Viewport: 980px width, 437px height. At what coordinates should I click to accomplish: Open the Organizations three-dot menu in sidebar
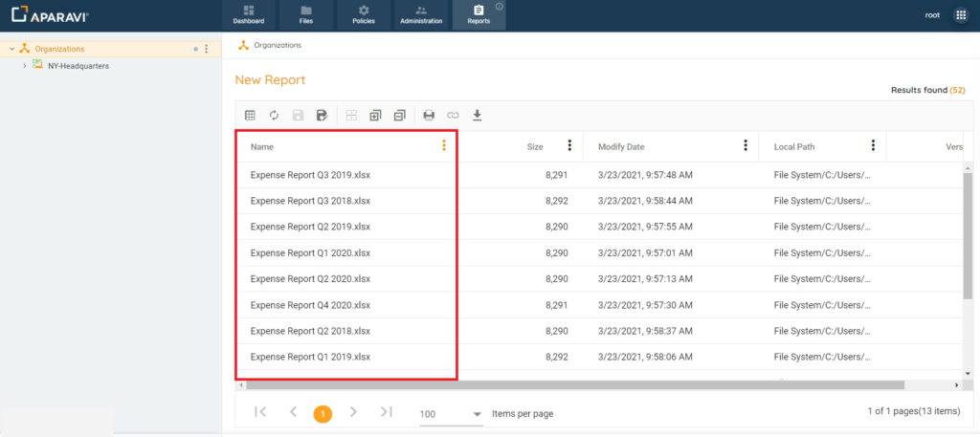click(207, 49)
